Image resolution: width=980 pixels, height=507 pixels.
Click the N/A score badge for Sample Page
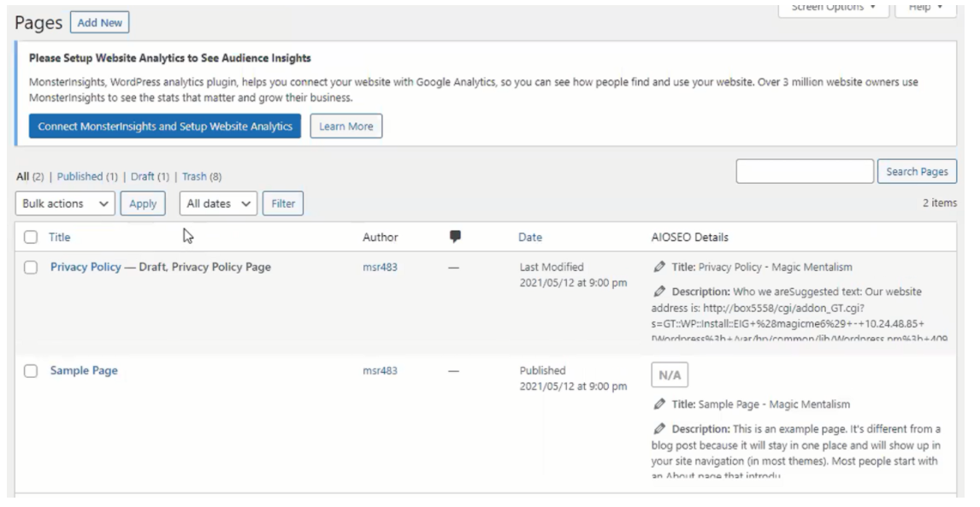tap(670, 375)
